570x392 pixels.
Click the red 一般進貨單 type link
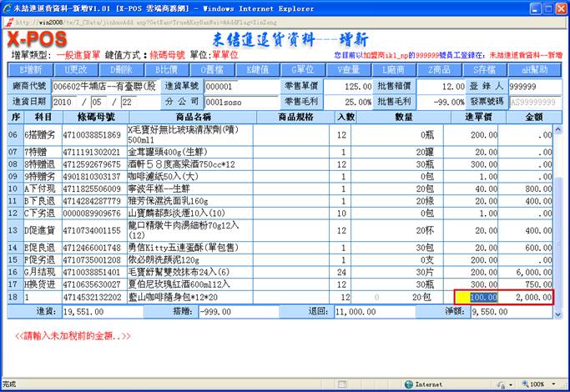[82, 53]
